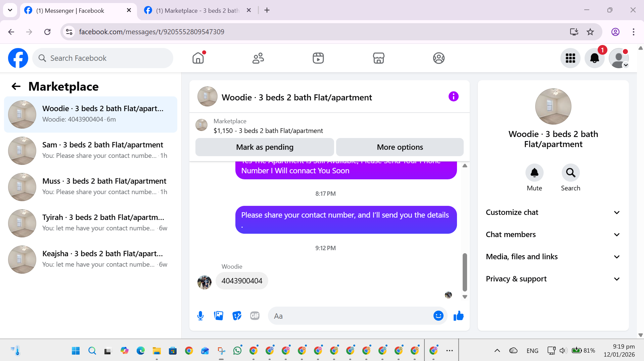Open Woodie conversation in the list
The image size is (644, 361).
[91, 115]
